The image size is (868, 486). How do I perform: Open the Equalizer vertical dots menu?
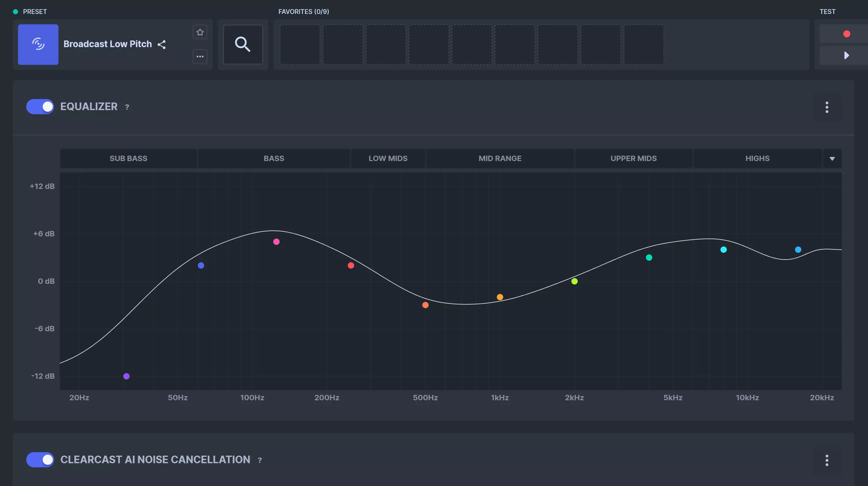tap(827, 107)
